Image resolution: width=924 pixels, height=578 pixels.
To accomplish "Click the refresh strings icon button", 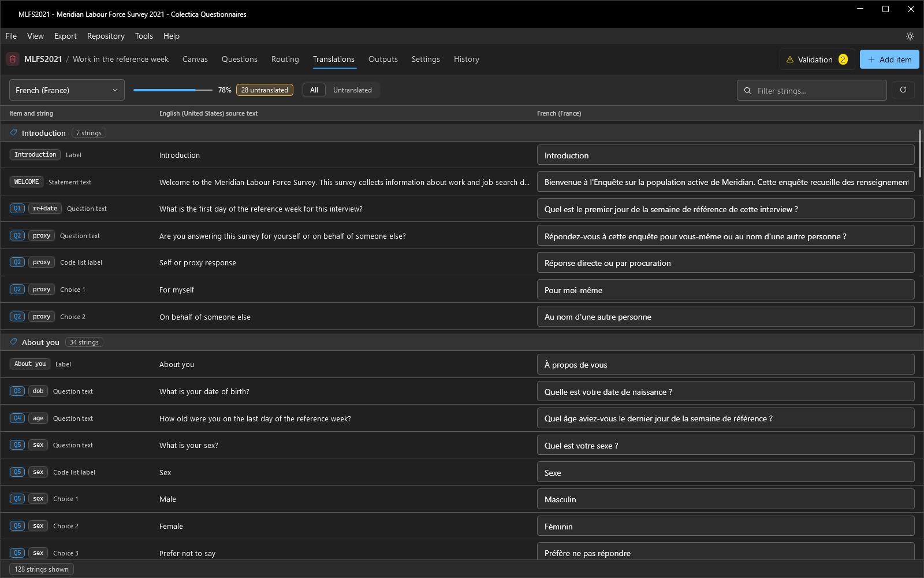I will pyautogui.click(x=903, y=90).
